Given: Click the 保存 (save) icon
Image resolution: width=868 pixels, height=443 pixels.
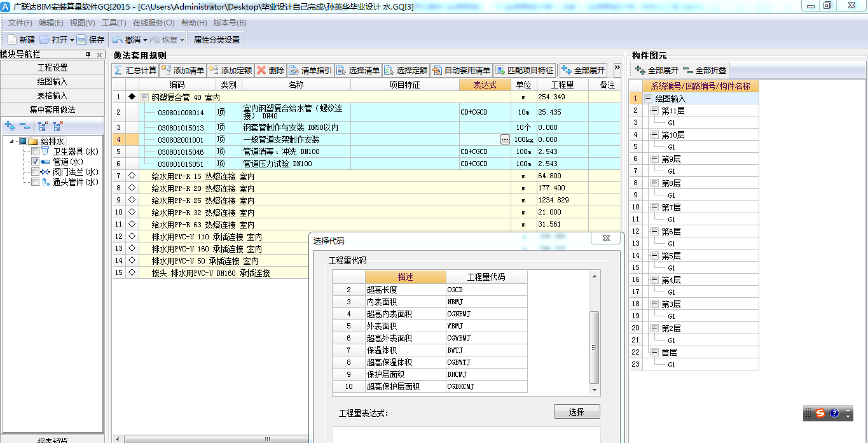Looking at the screenshot, I should [81, 39].
